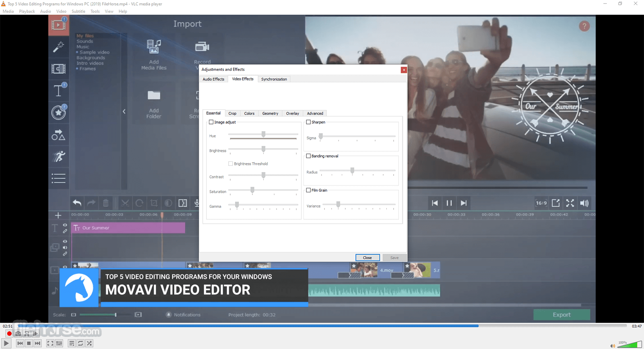
Task: Click the volume level bar
Action: [x=630, y=344]
